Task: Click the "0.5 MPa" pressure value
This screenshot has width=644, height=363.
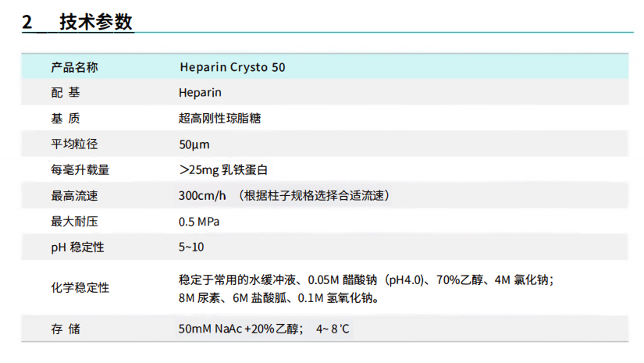Action: coord(199,221)
